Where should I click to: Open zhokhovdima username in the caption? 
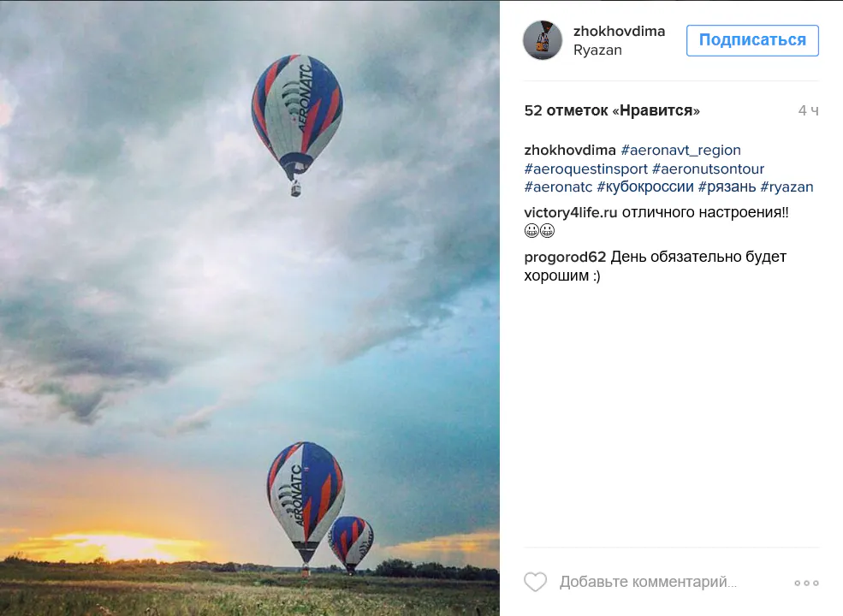pyautogui.click(x=570, y=150)
